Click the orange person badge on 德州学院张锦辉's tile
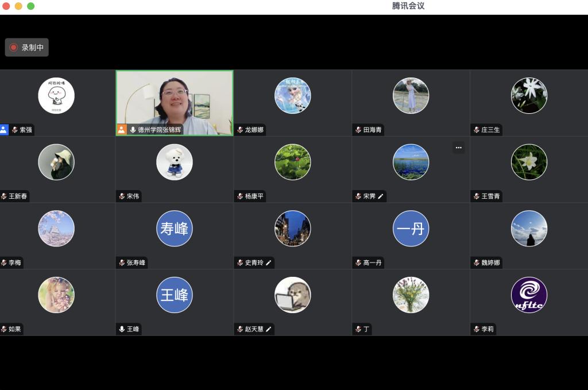Viewport: 588px width, 390px height. pyautogui.click(x=122, y=130)
